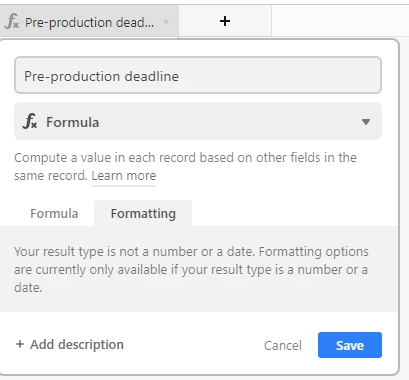Click the 'Your result type is not a number' message
This screenshot has height=380, width=409.
pos(191,269)
